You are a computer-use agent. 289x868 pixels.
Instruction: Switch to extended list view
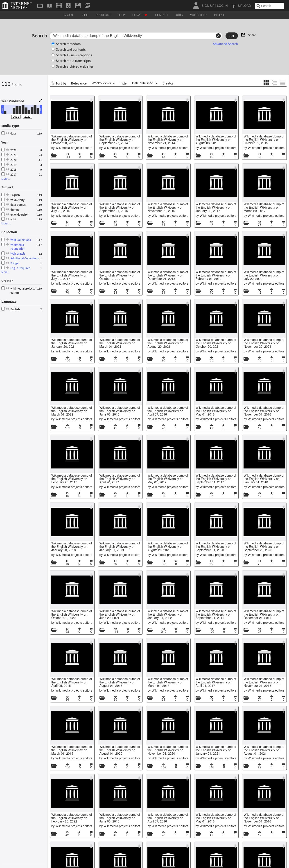[x=274, y=82]
